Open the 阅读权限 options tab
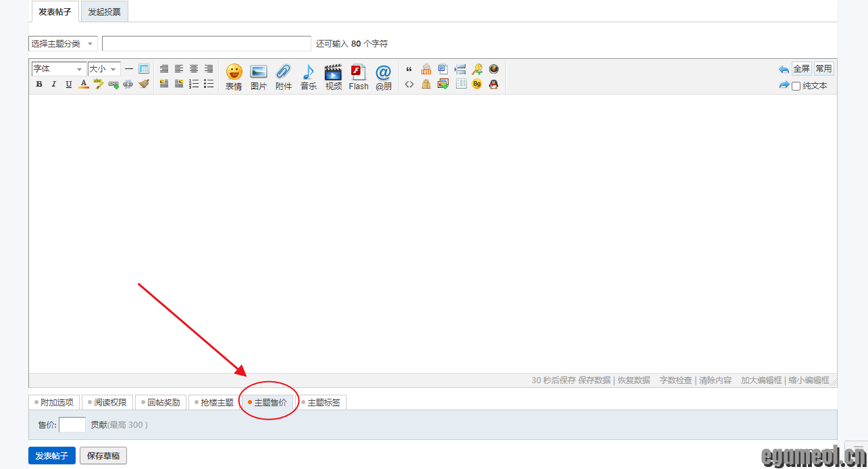Image resolution: width=868 pixels, height=469 pixels. [108, 403]
